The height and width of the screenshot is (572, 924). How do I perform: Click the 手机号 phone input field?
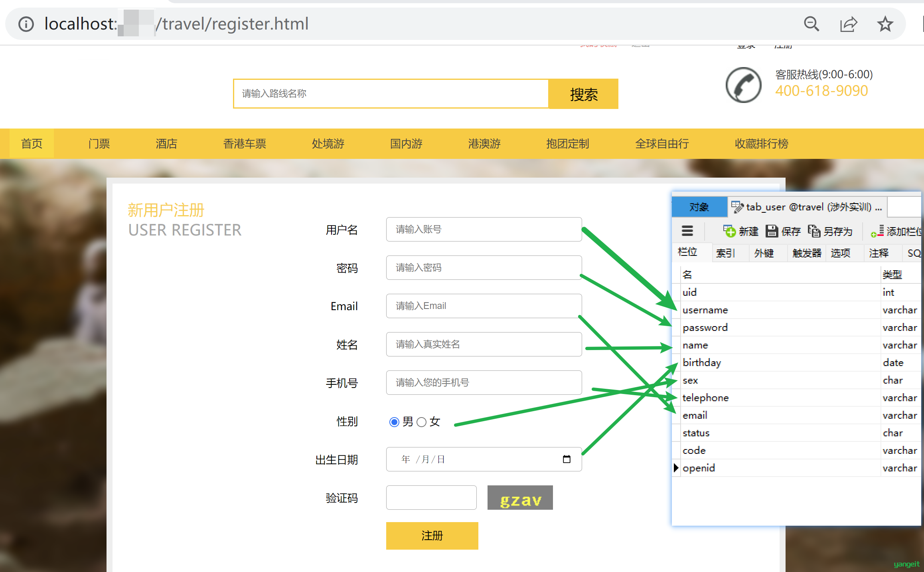[x=484, y=382]
